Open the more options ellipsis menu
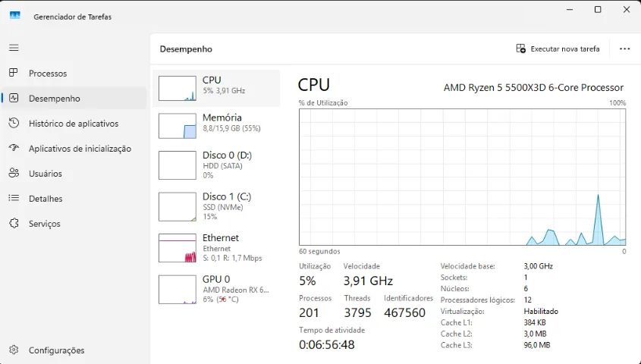Viewport: 641px width, 364px height. [624, 49]
